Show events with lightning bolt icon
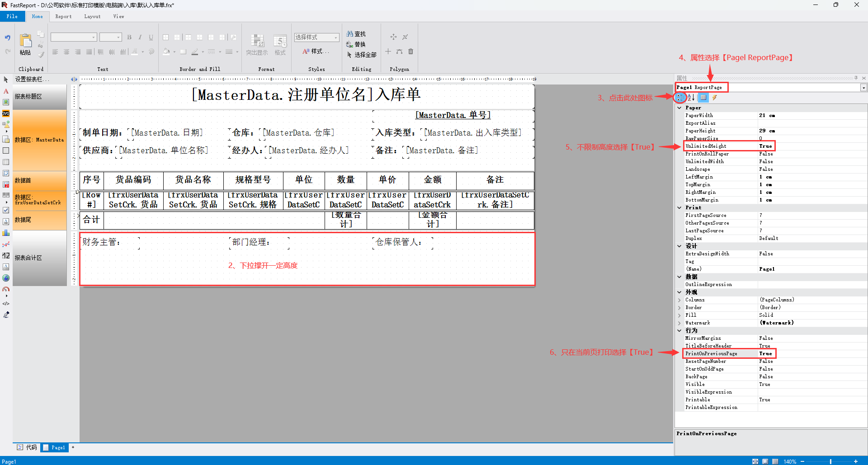 click(x=715, y=98)
